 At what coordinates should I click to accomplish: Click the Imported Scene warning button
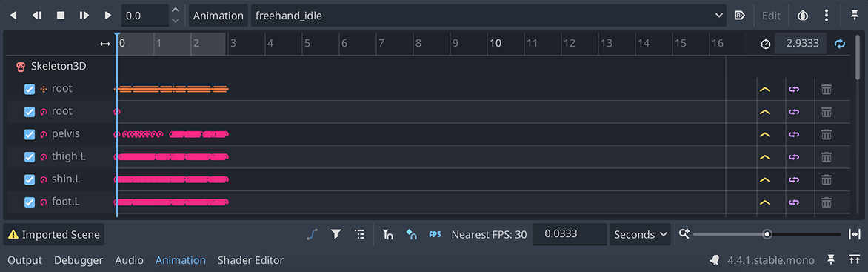pyautogui.click(x=54, y=234)
